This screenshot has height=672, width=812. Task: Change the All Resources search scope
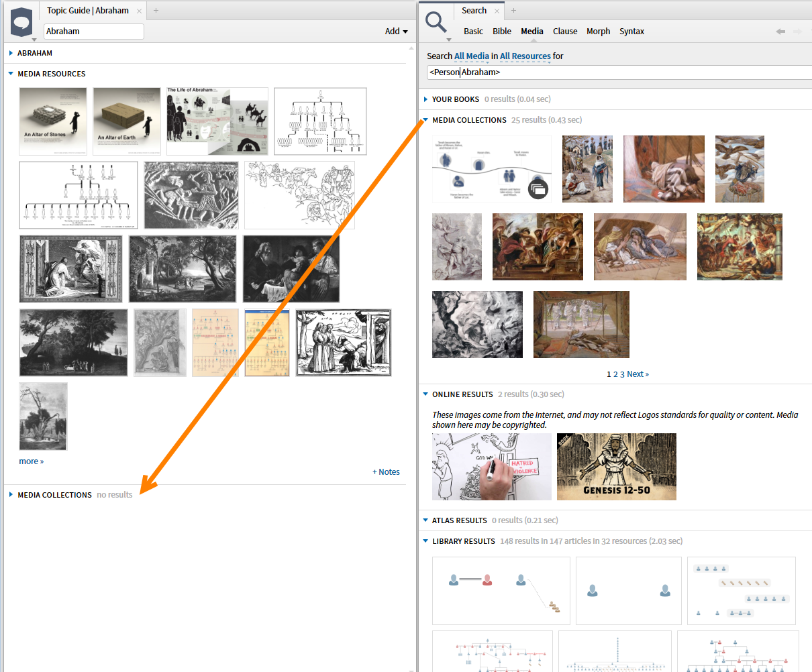[525, 56]
